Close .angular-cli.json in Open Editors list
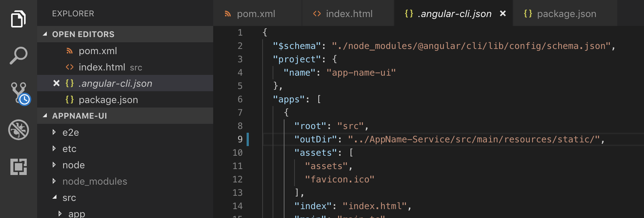 56,83
